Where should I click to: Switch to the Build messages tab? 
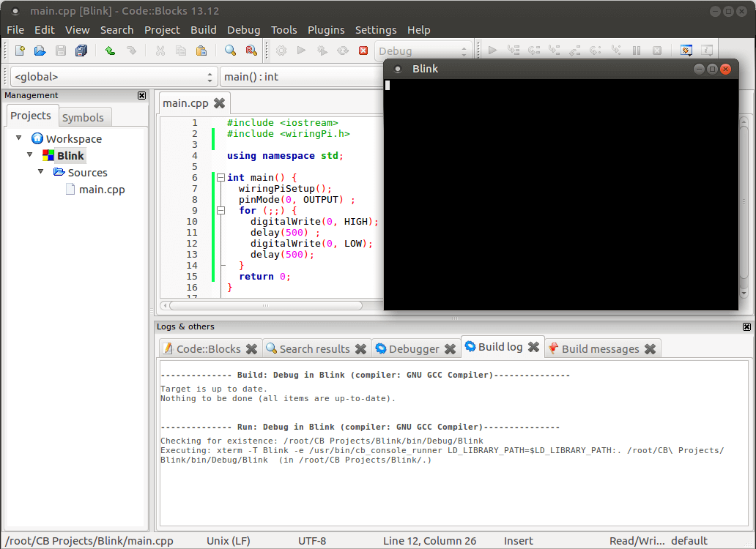(x=601, y=348)
